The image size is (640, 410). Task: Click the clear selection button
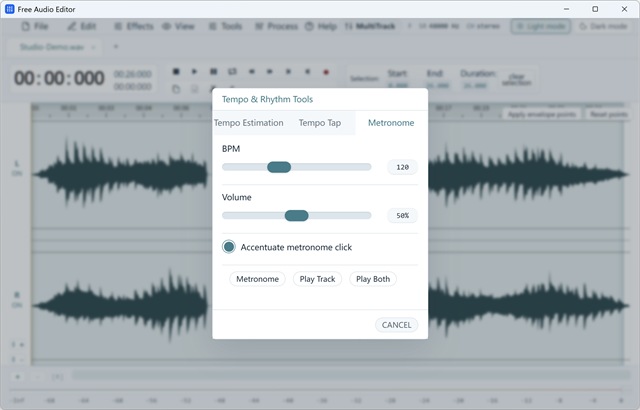pos(516,80)
